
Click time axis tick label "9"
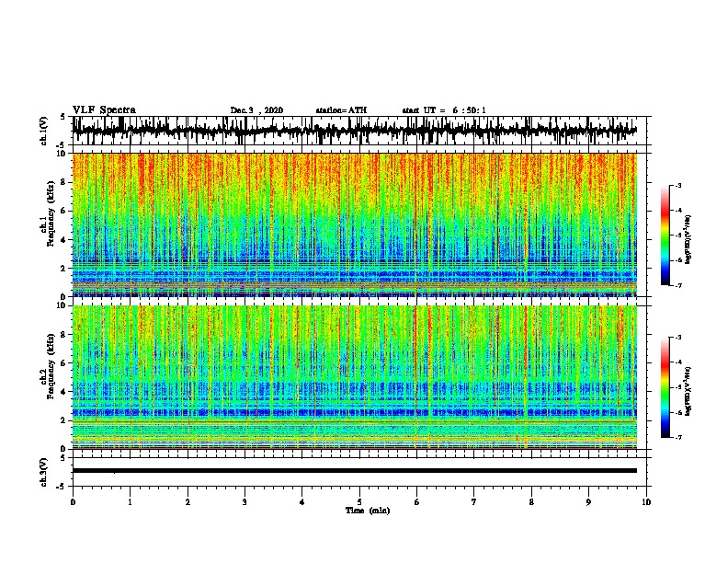pyautogui.click(x=588, y=502)
